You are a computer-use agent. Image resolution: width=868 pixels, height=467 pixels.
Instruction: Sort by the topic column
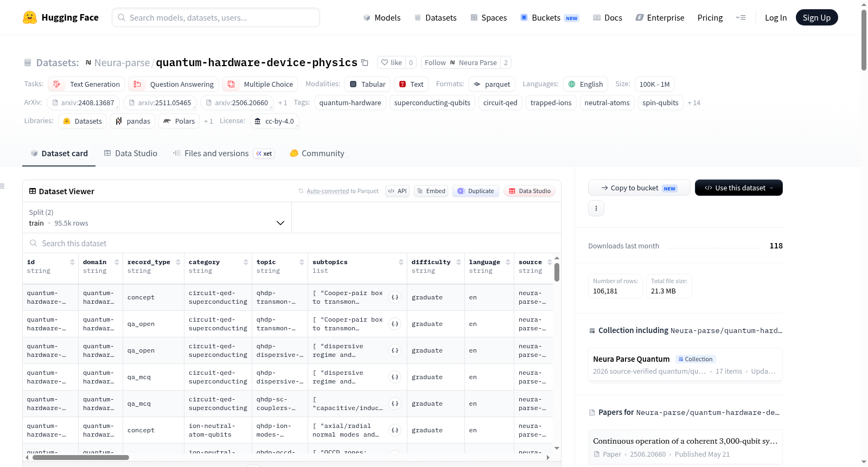pos(302,263)
